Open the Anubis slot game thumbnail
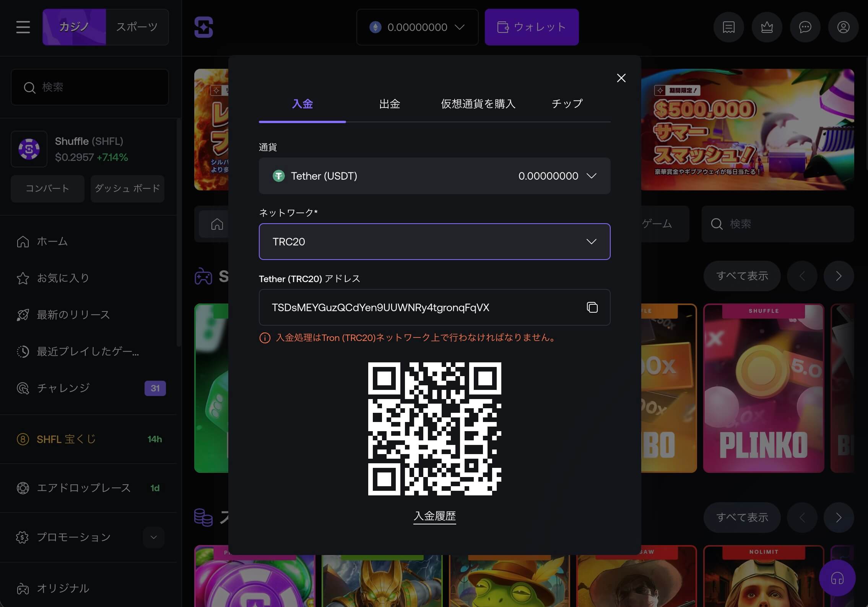This screenshot has height=607, width=868. 382,581
